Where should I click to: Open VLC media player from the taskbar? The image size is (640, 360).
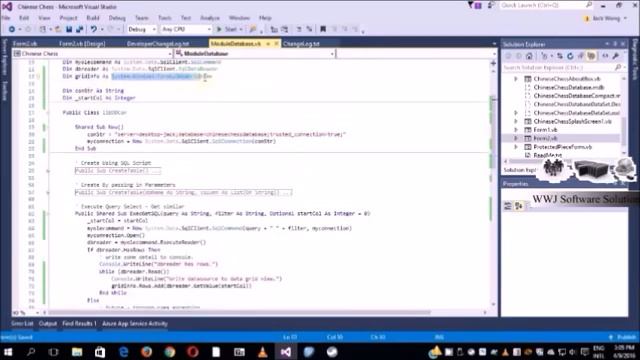pos(262,352)
